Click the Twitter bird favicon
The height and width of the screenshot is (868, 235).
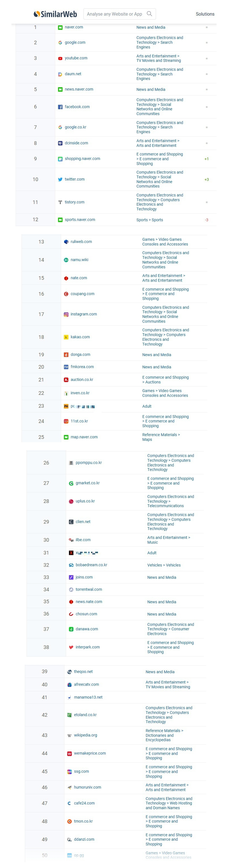[60, 180]
